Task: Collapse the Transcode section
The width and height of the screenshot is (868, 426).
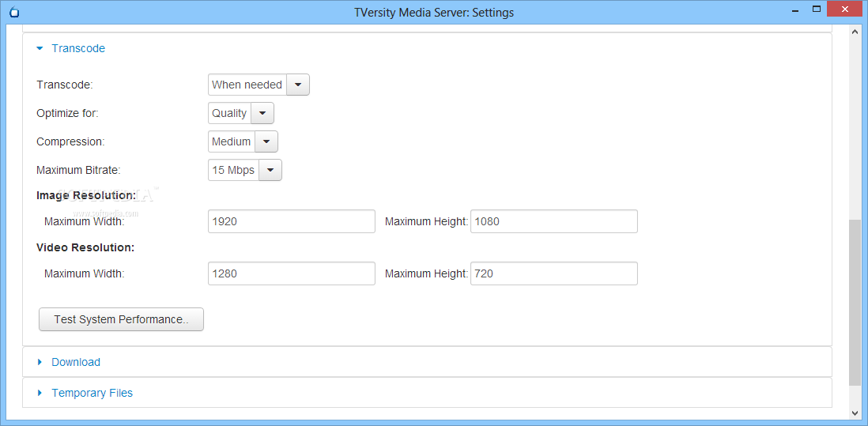Action: click(40, 49)
